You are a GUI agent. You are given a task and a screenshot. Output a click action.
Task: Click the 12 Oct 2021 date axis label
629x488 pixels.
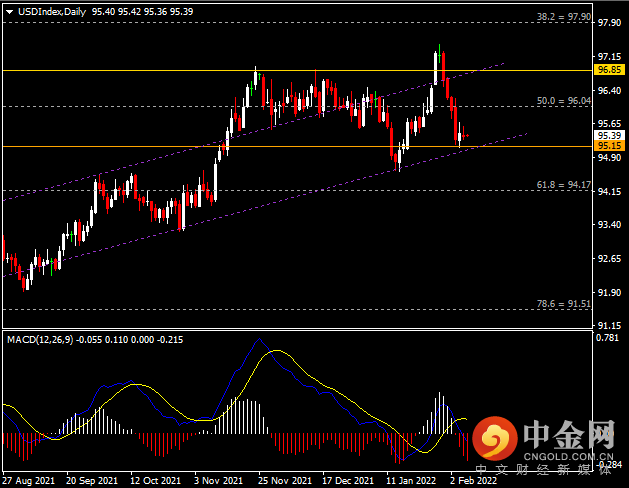coord(156,480)
